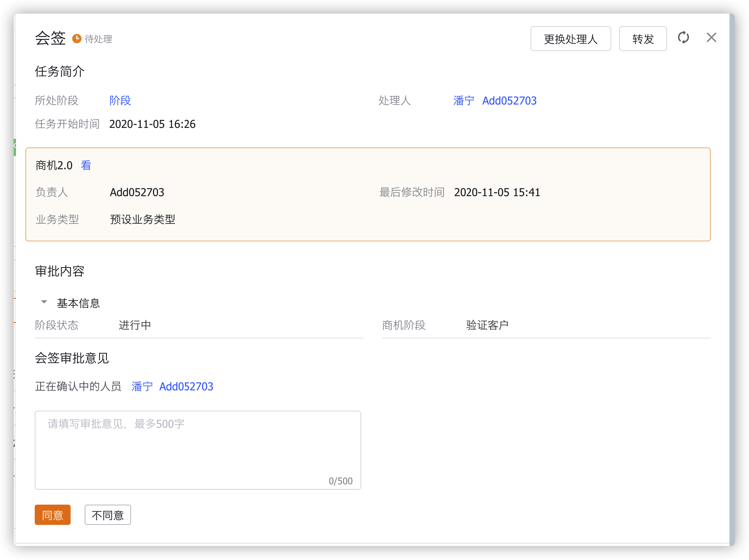Click the 不同意 button
This screenshot has width=749, height=560.
(108, 515)
